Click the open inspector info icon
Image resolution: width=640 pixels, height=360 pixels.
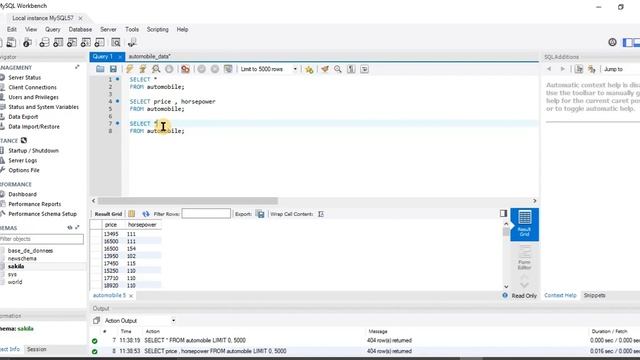[27, 42]
